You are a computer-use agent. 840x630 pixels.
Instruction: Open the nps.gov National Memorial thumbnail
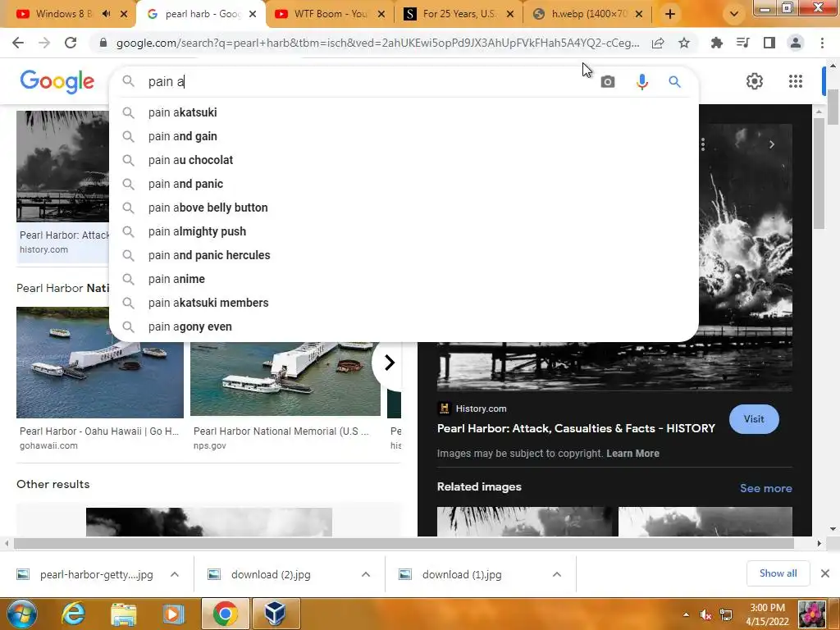click(x=285, y=379)
